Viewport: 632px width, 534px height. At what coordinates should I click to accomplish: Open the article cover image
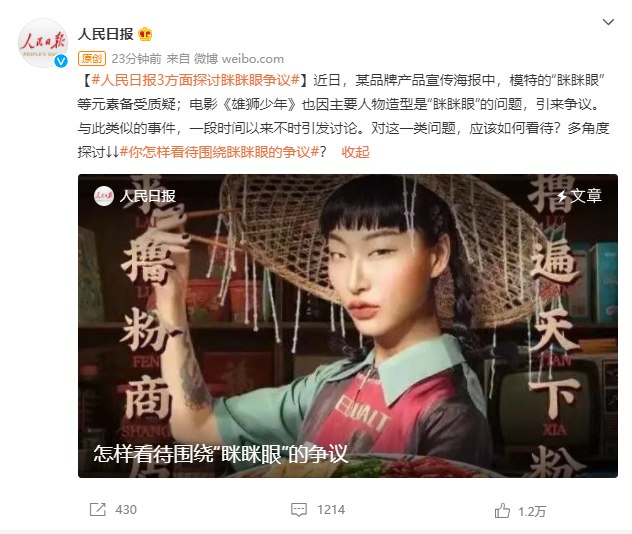click(x=348, y=326)
